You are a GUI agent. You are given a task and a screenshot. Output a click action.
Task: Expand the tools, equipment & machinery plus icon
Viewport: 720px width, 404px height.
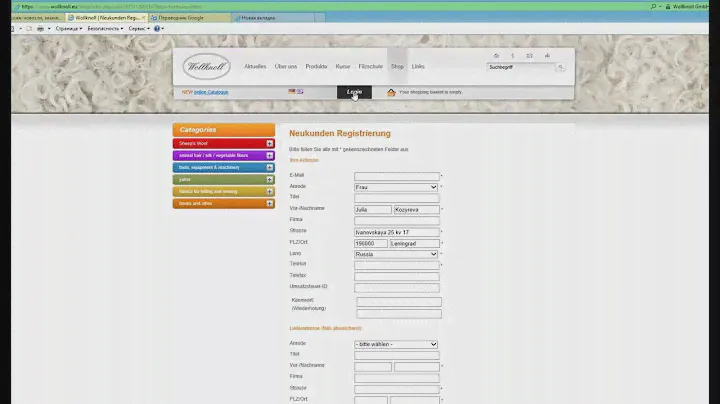(x=270, y=168)
